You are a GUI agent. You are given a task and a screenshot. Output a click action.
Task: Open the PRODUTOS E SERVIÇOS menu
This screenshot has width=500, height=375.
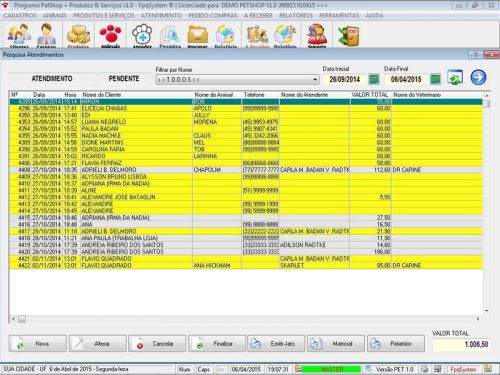[104, 16]
